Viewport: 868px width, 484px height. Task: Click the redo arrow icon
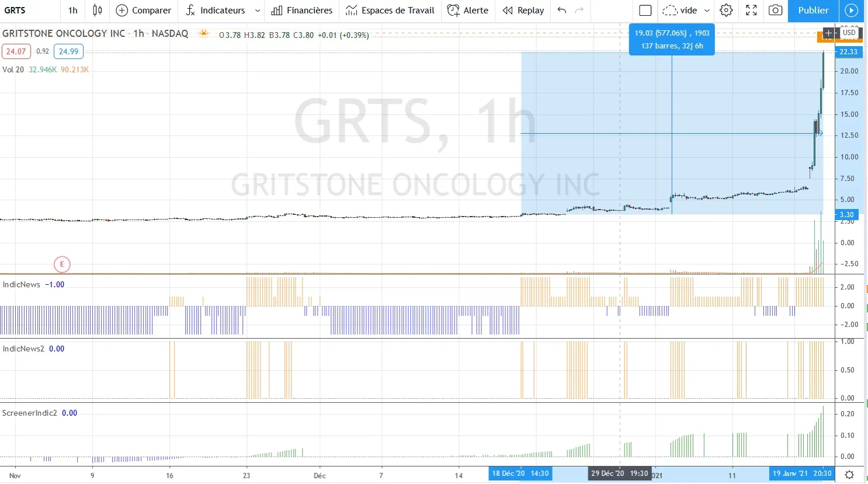[x=579, y=11]
